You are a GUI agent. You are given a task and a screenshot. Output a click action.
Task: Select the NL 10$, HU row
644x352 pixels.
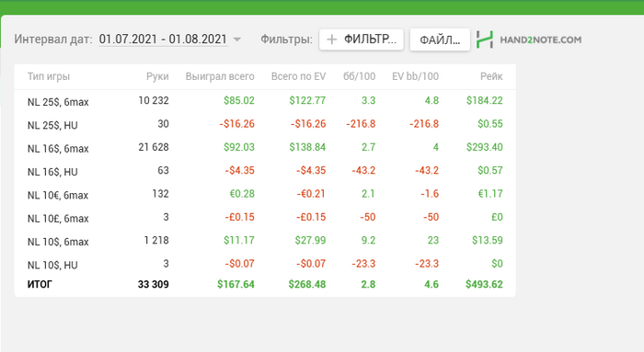pyautogui.click(x=265, y=264)
